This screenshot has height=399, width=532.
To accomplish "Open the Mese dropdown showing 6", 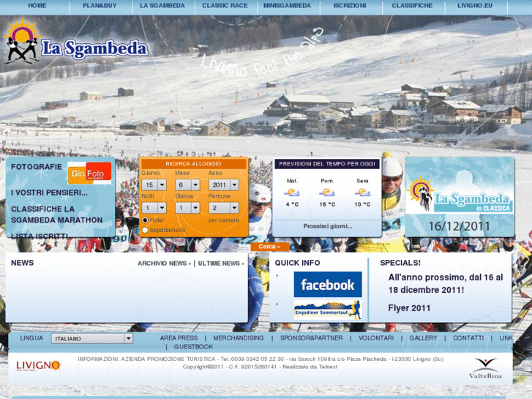I will pyautogui.click(x=187, y=184).
